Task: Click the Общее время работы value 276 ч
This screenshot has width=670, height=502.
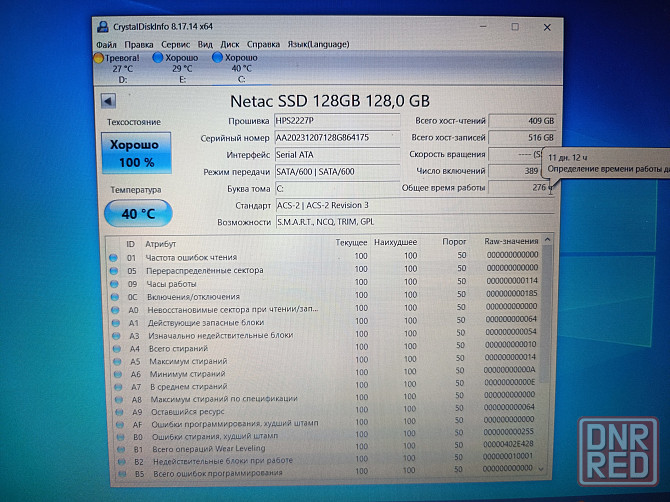Action: click(x=521, y=187)
